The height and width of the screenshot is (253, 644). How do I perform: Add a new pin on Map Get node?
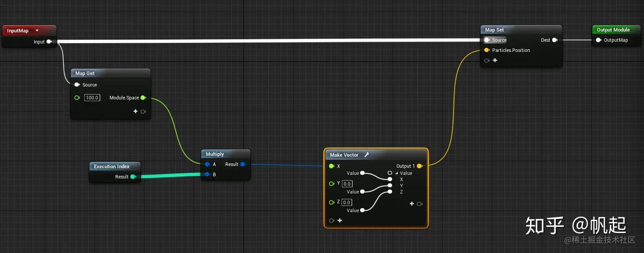pyautogui.click(x=136, y=111)
